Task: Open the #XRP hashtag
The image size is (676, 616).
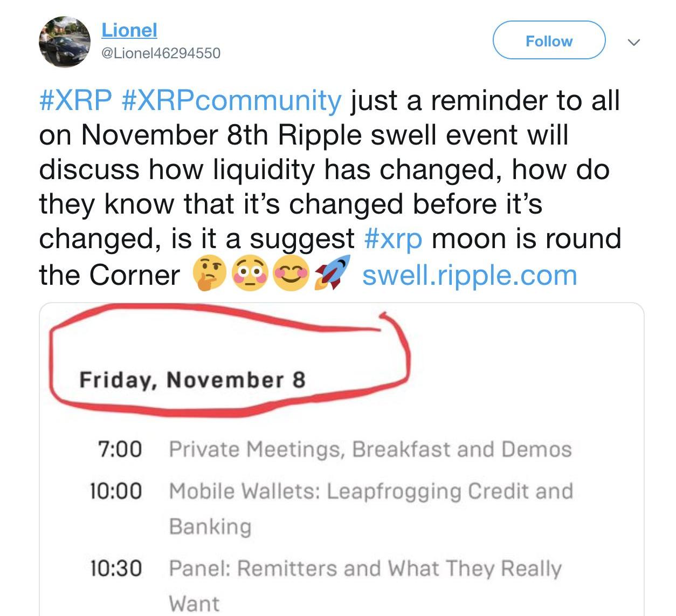Action: pyautogui.click(x=76, y=100)
